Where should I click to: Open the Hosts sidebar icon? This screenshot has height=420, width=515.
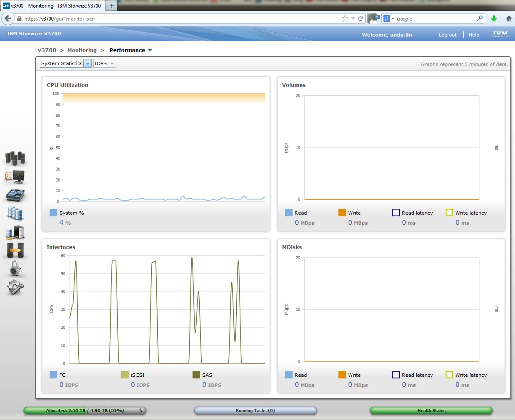pos(15,232)
